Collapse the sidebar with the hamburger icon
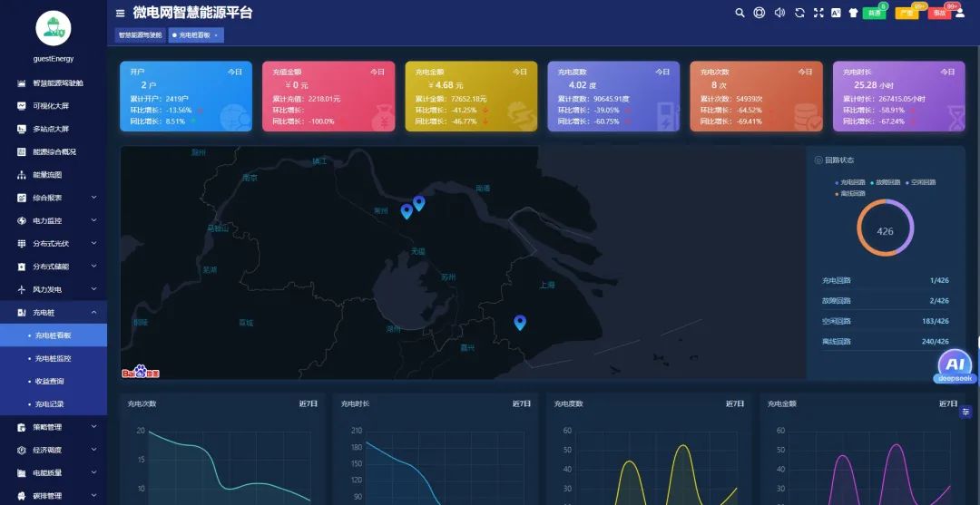The image size is (980, 505). tap(120, 13)
